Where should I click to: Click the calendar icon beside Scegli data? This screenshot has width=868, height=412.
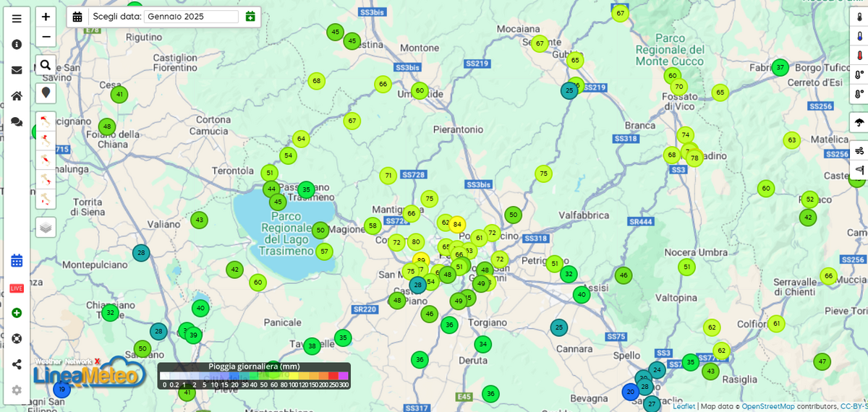click(77, 17)
